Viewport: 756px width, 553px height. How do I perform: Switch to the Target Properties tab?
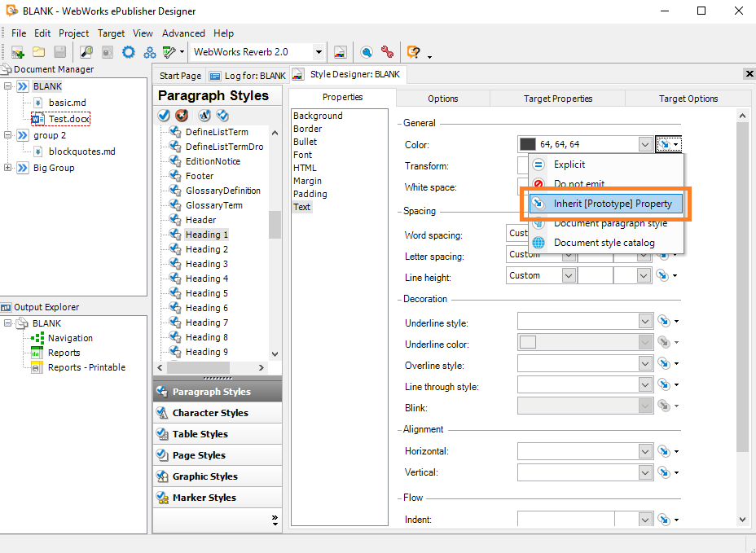558,99
